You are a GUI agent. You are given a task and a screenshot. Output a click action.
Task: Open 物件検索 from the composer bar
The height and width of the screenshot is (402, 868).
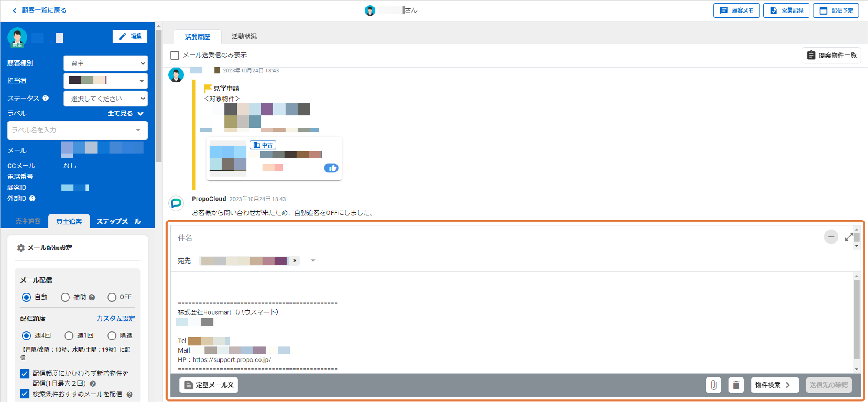(775, 385)
